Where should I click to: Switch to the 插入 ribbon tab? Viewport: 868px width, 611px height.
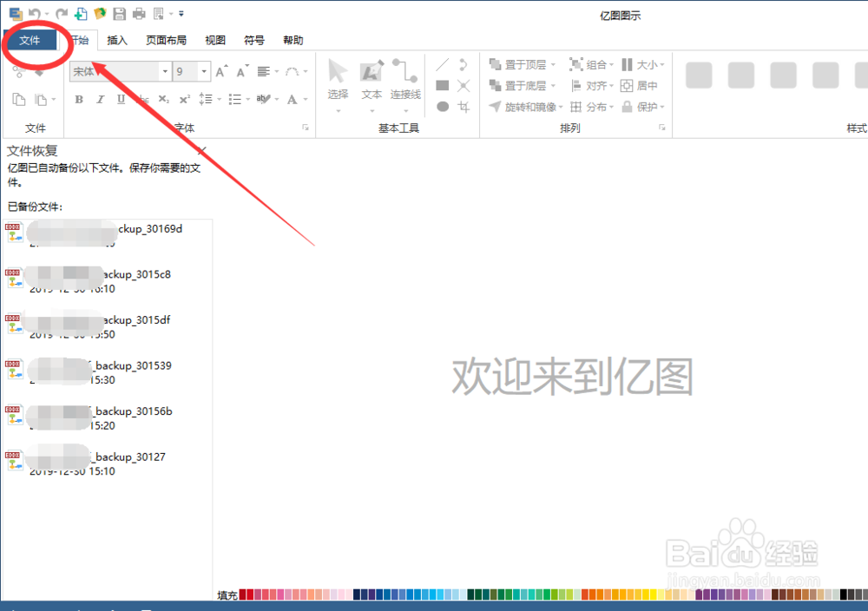point(117,40)
